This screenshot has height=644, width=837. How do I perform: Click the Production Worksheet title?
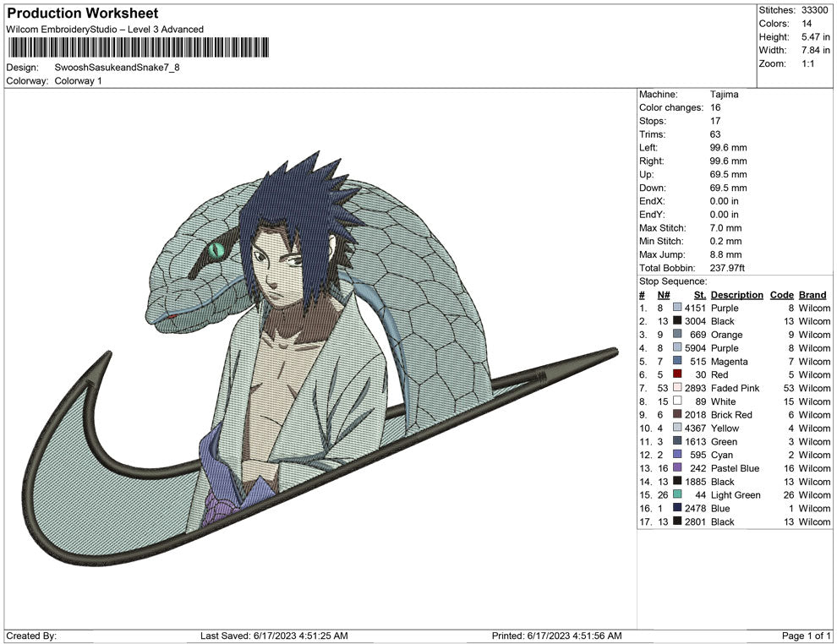[83, 13]
